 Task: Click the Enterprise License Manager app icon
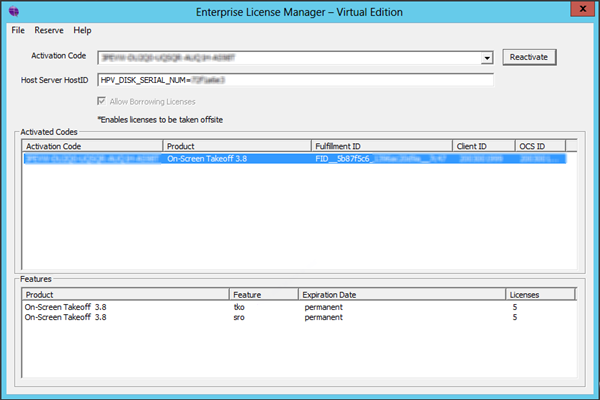(x=14, y=11)
